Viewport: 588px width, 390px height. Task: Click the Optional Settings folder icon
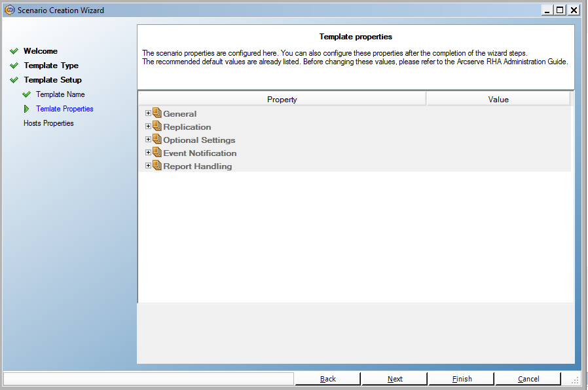[x=157, y=139]
